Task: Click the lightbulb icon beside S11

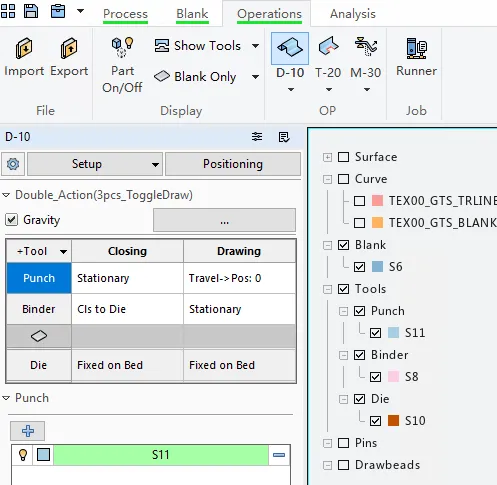Action: click(23, 455)
